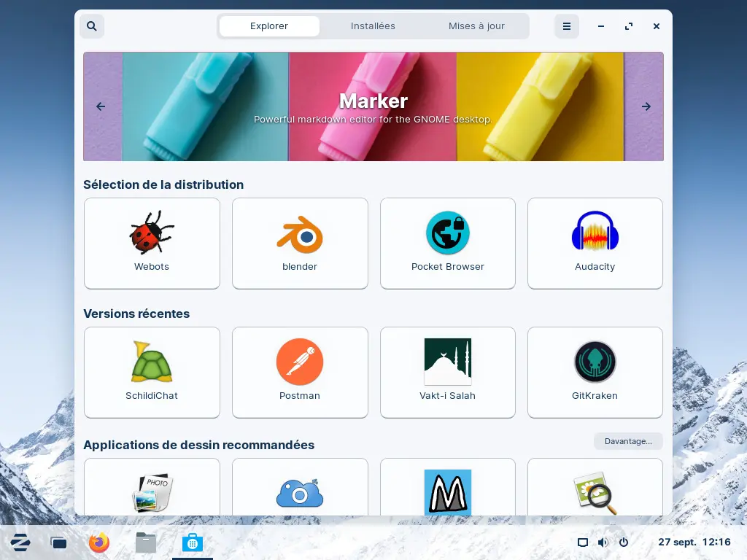Open the Postman app tile
Image resolution: width=747 pixels, height=560 pixels.
300,373
